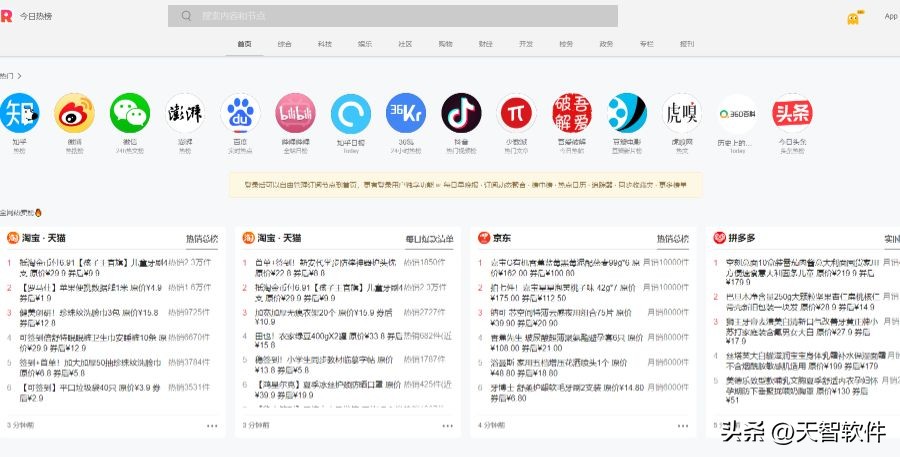The width and height of the screenshot is (900, 457).
Task: Open ... menu of the 淘宝·天猫 热销总榜 card
Action: 212,426
